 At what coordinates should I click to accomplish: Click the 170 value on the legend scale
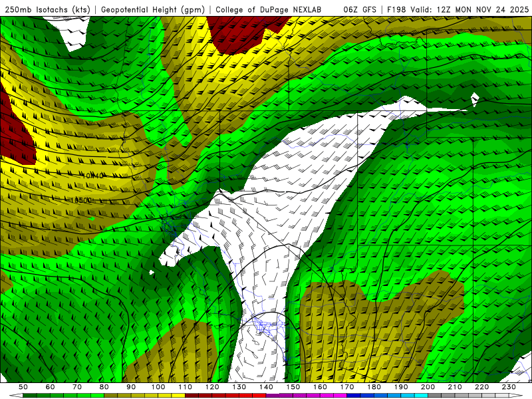347,387
